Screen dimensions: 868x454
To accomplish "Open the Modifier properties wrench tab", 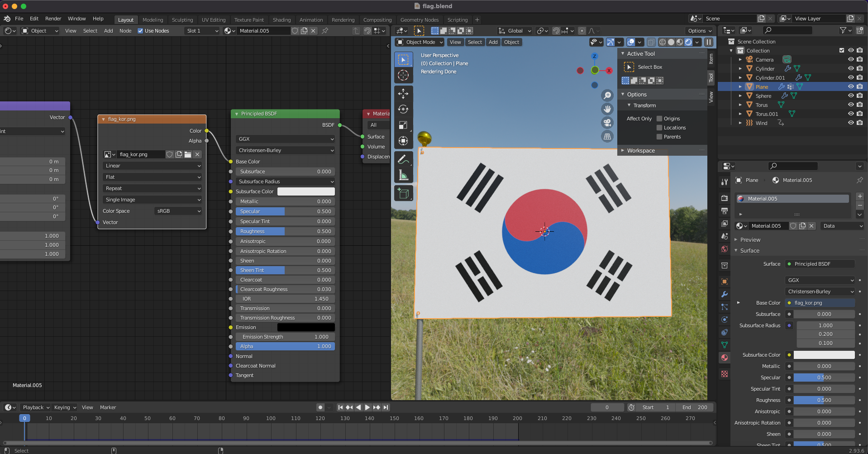I will point(725,294).
